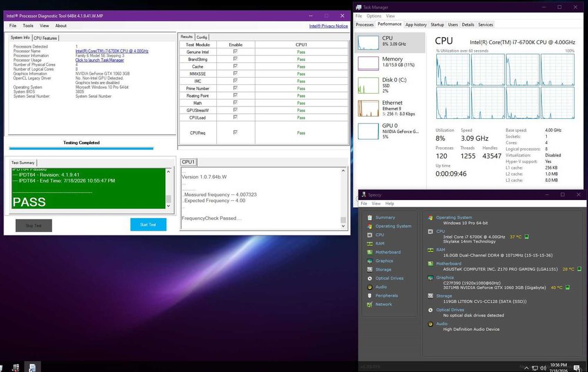Screen dimensions: 588x372
Task: Switch to the CPU Features tab
Action: pos(45,38)
